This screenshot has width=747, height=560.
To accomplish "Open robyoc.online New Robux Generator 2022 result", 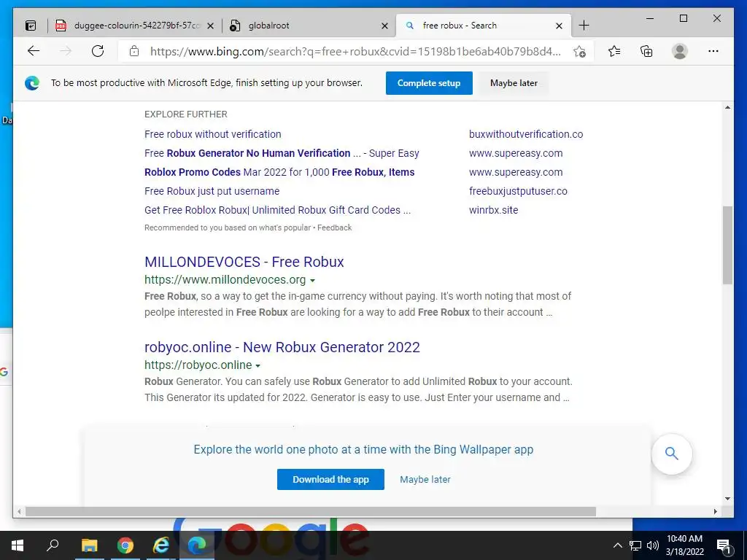I will click(282, 347).
